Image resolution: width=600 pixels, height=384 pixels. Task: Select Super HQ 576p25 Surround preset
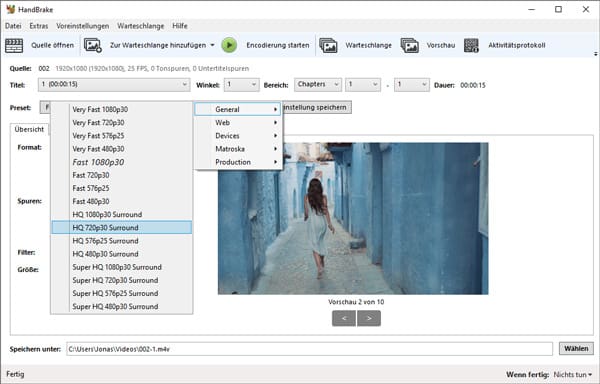[x=122, y=293]
